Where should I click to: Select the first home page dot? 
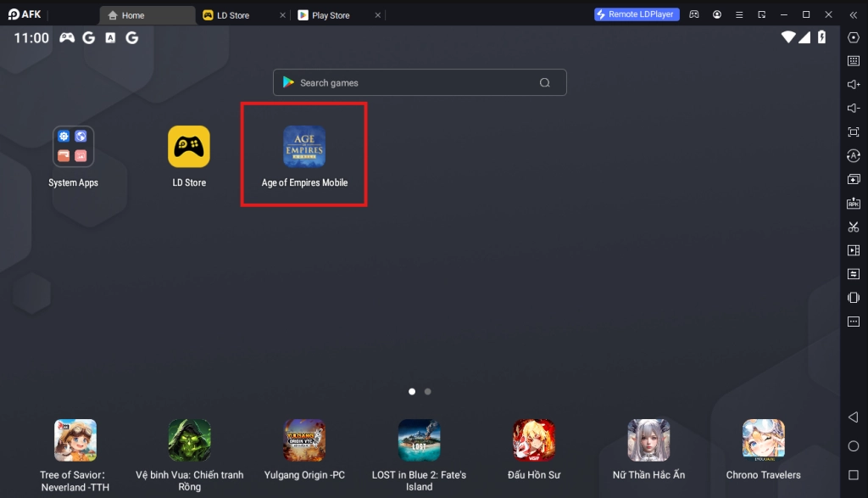tap(412, 392)
